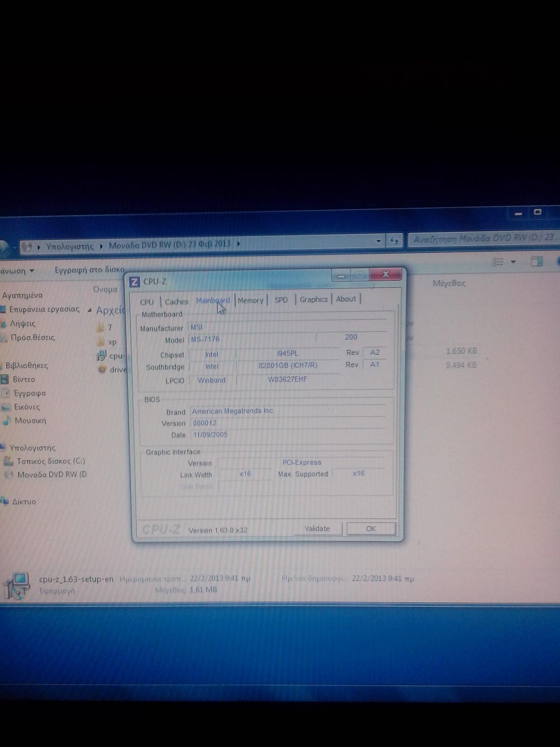
Task: Select the Mainboard tab
Action: [213, 301]
